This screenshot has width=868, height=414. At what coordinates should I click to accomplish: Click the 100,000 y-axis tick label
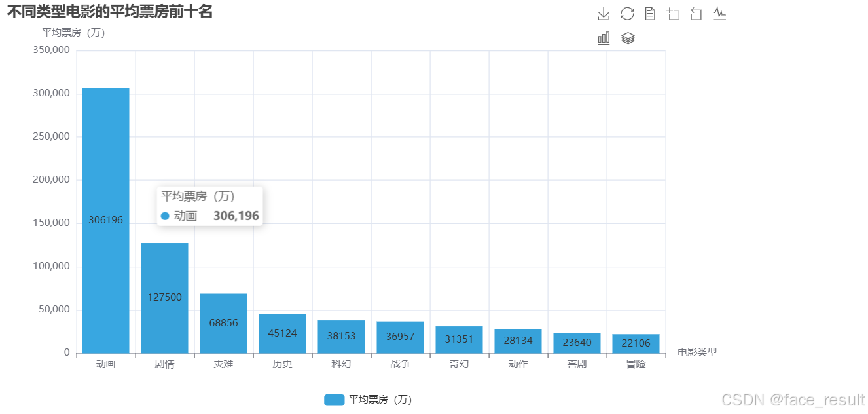[x=51, y=266]
